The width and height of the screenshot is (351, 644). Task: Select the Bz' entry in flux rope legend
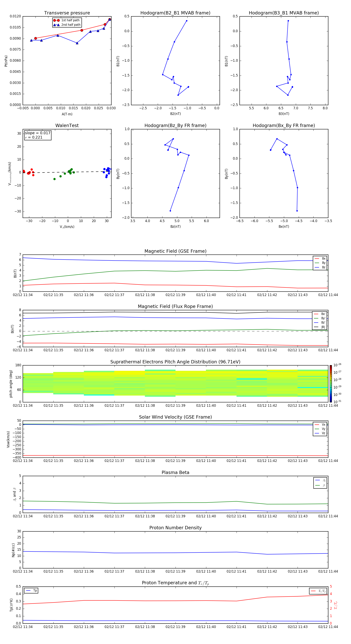pos(320,323)
